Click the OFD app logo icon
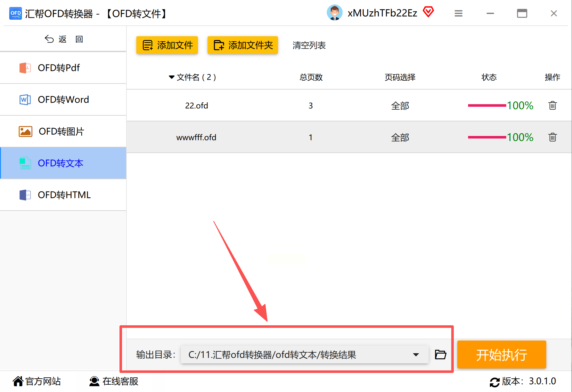The height and width of the screenshot is (392, 572). pos(16,13)
